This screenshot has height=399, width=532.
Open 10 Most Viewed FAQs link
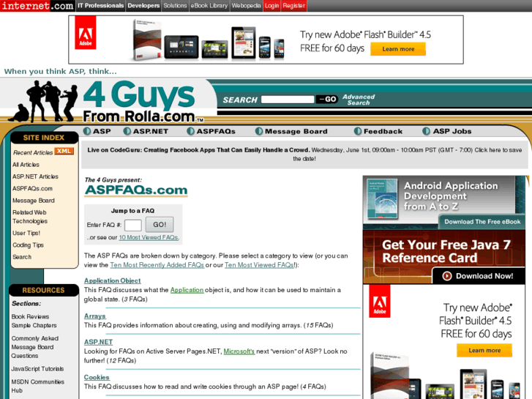[149, 237]
